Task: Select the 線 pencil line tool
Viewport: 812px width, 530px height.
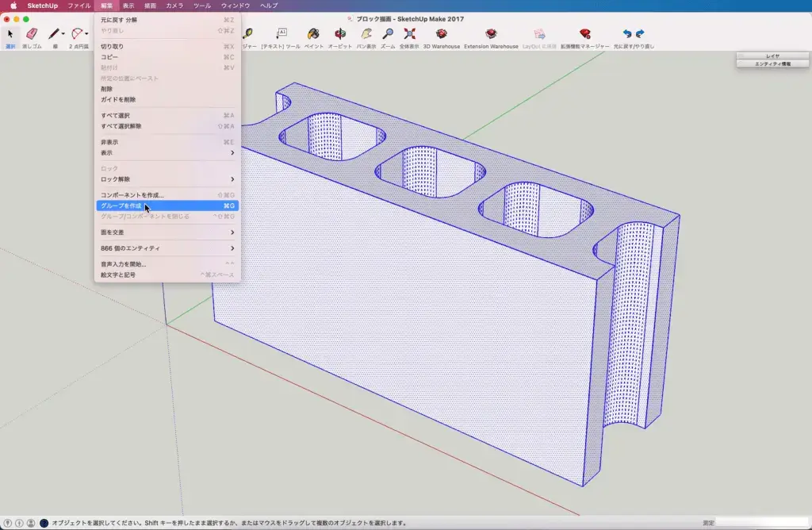Action: pyautogui.click(x=53, y=34)
